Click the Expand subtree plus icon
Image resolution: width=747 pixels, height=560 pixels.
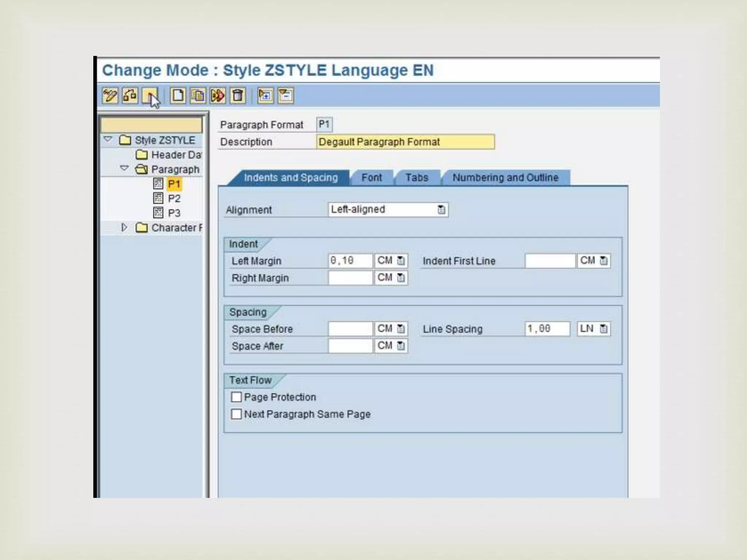(x=265, y=96)
